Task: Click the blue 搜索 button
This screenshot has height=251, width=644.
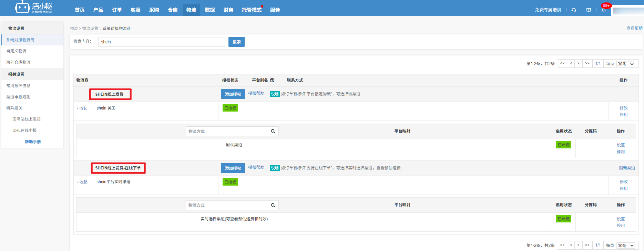Action: coord(236,42)
